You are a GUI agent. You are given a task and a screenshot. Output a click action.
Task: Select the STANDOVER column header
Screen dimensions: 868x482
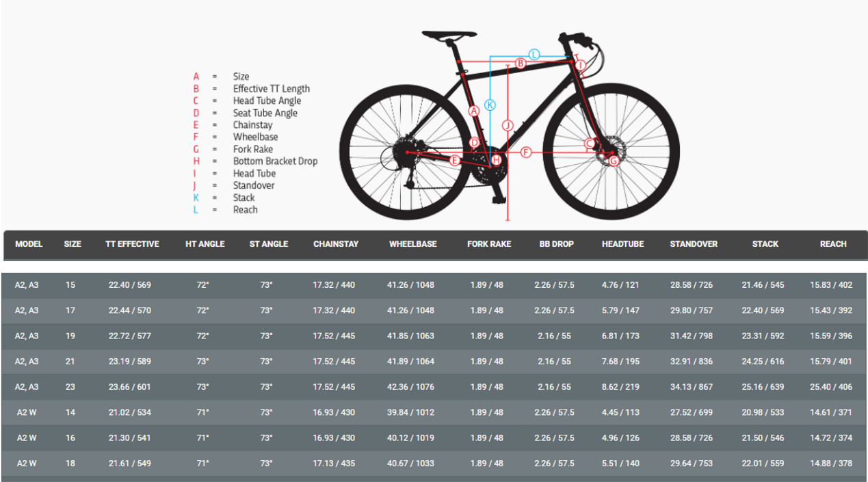pos(694,244)
